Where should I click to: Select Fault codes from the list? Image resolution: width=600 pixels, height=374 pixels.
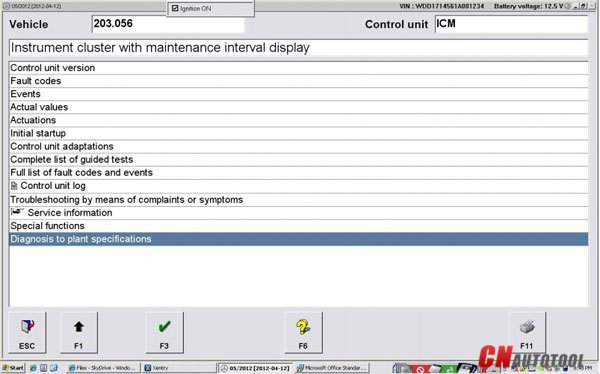coord(298,81)
